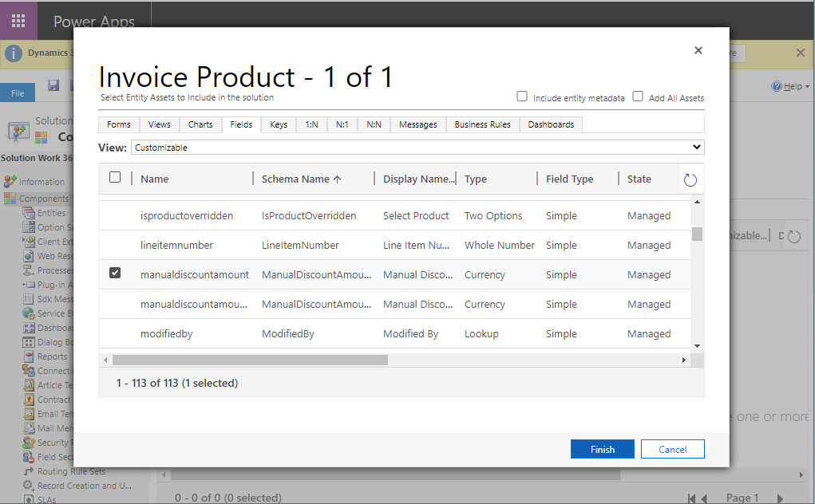Image resolution: width=815 pixels, height=504 pixels.
Task: Click the Finish button
Action: (x=603, y=450)
